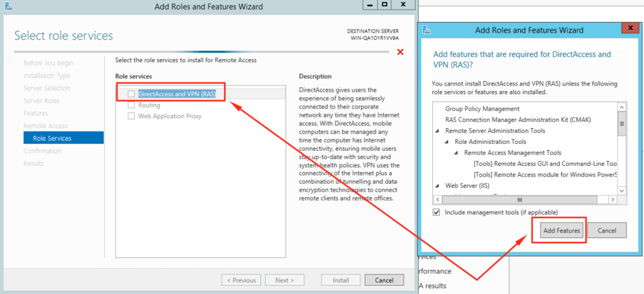Click the features list scroll-up arrow
644x294 pixels.
point(622,107)
